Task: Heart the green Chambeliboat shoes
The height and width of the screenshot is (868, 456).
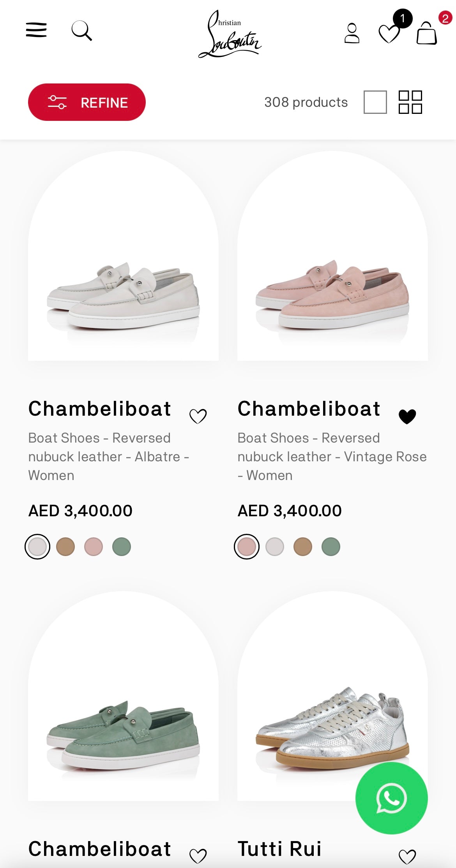Action: 199,855
